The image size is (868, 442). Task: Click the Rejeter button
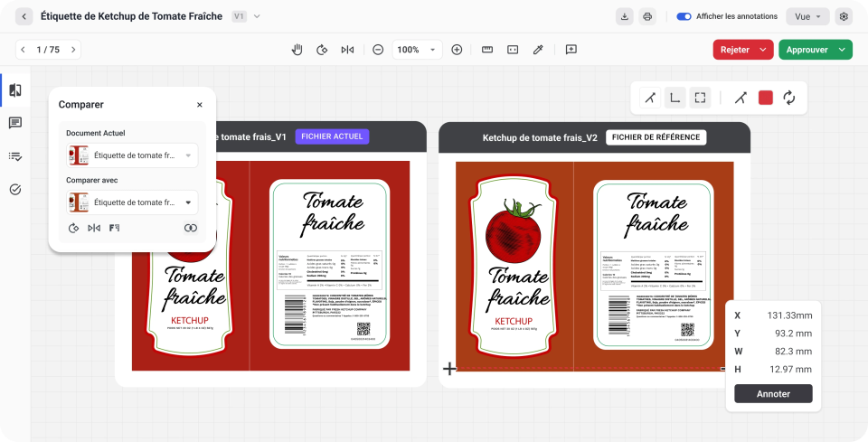point(735,50)
